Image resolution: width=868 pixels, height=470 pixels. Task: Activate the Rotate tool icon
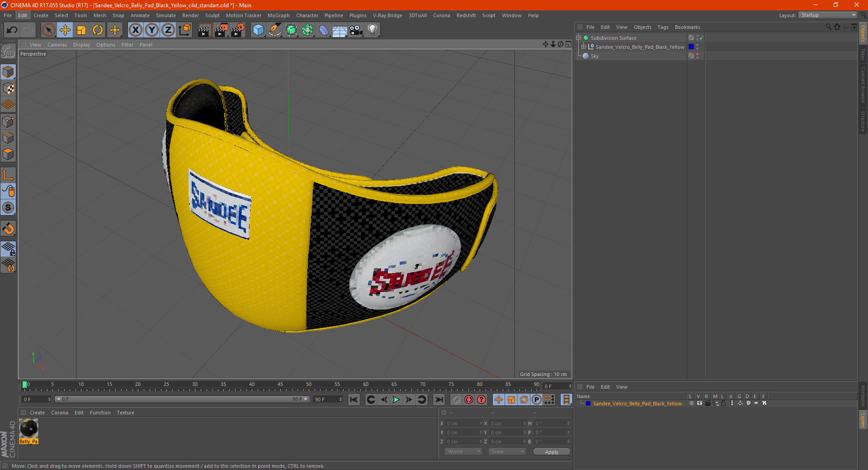coord(98,30)
